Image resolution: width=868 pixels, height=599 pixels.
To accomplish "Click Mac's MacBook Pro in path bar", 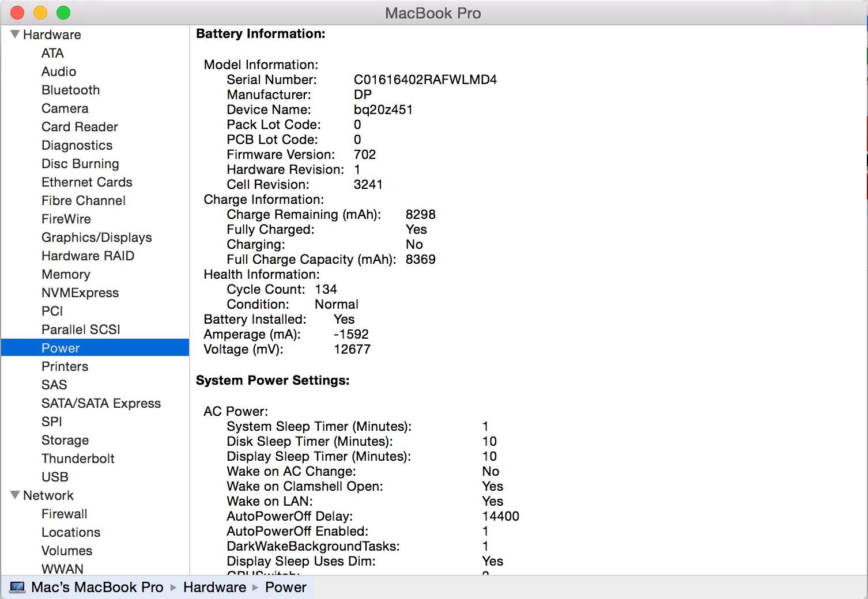I will click(x=97, y=587).
